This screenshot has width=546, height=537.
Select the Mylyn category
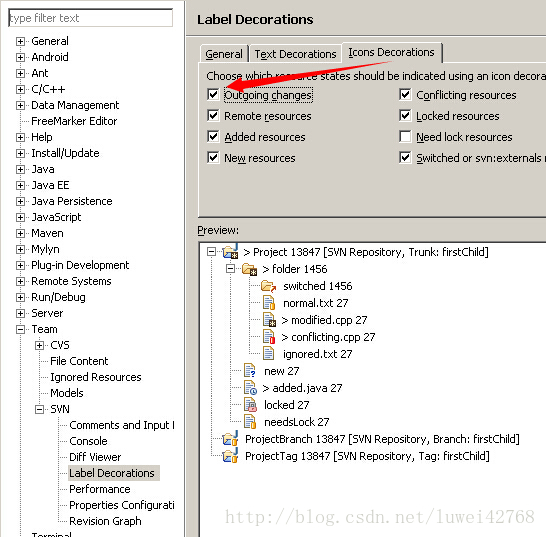coord(45,249)
